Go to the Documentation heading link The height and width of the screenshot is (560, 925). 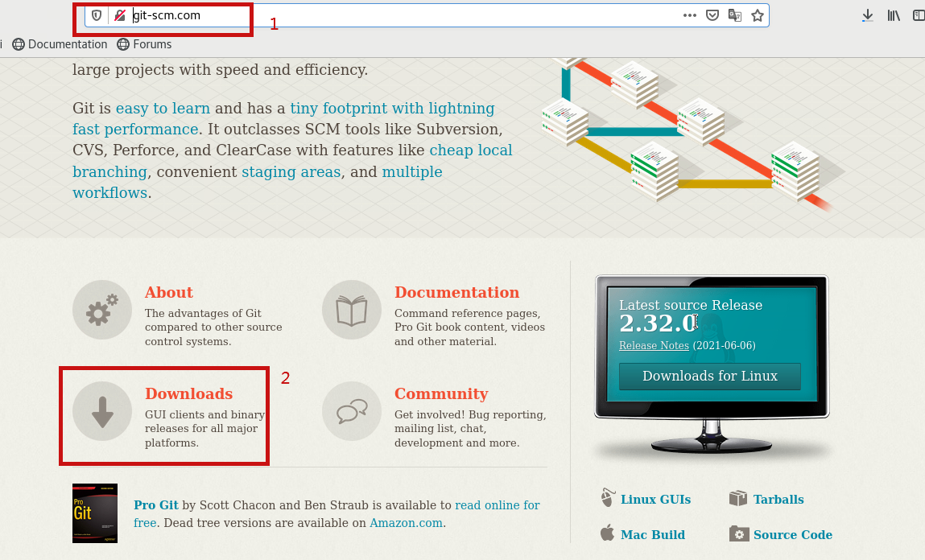456,292
